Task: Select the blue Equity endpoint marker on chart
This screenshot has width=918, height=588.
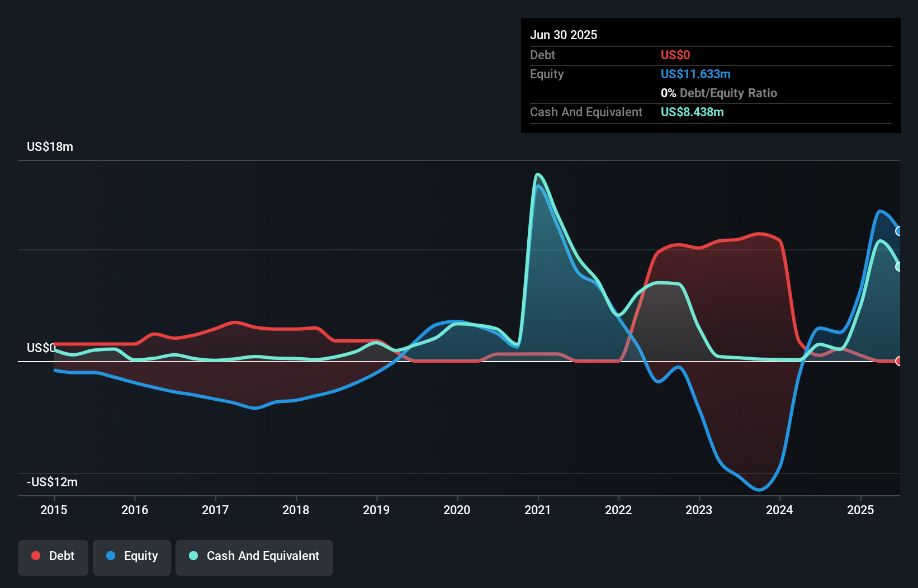Action: point(899,231)
